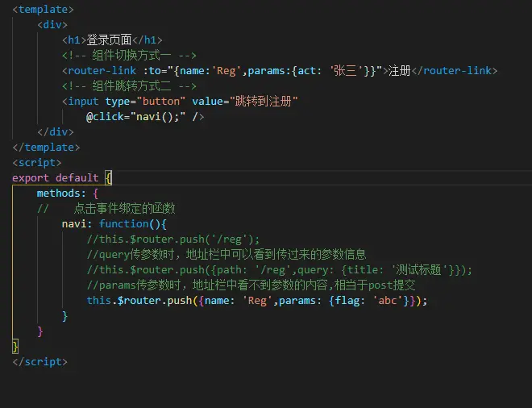532x408 pixels.
Task: Click the closing </template> tag
Action: coord(46,148)
